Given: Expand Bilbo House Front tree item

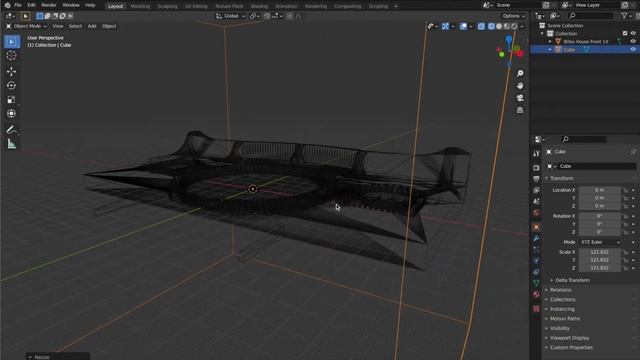Looking at the screenshot, I should point(550,42).
